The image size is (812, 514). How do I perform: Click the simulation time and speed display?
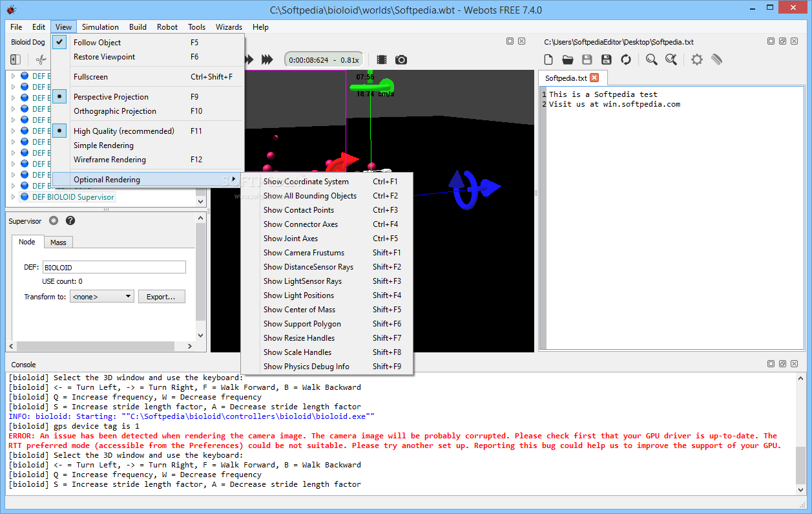click(324, 59)
